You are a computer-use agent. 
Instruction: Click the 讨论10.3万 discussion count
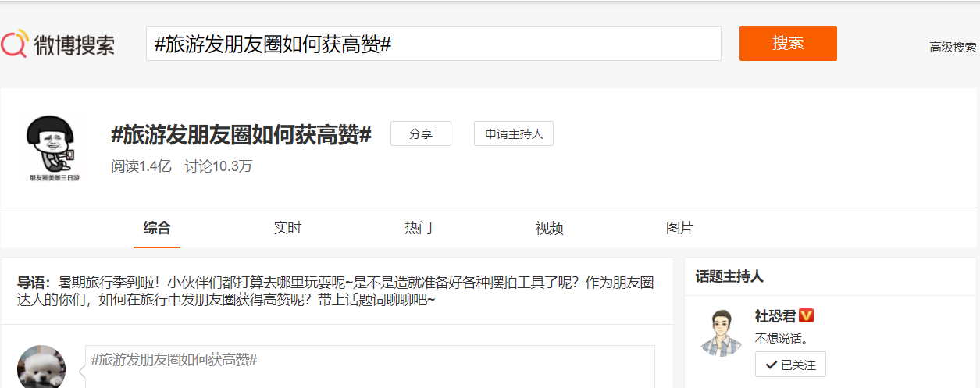tap(218, 166)
